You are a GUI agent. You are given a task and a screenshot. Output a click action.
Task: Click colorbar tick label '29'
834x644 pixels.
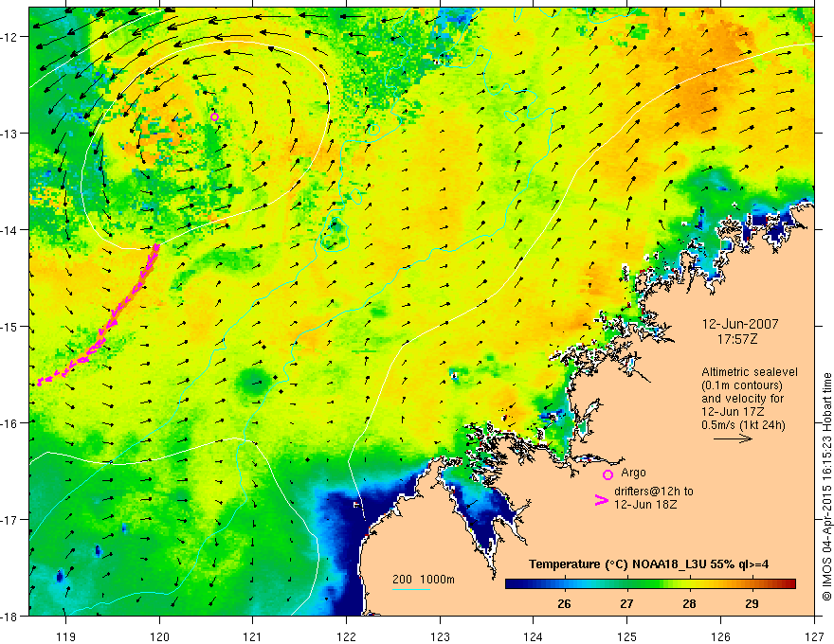coord(752,603)
